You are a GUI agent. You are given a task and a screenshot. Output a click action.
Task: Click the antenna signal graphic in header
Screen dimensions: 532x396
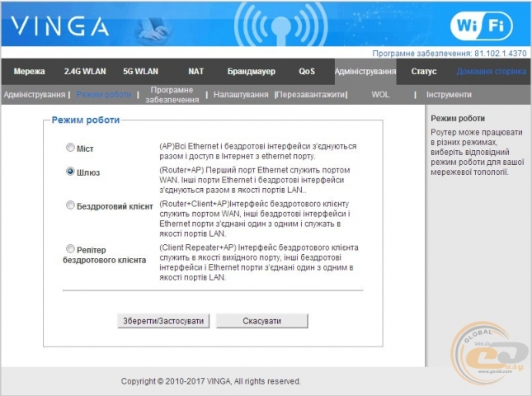280,24
